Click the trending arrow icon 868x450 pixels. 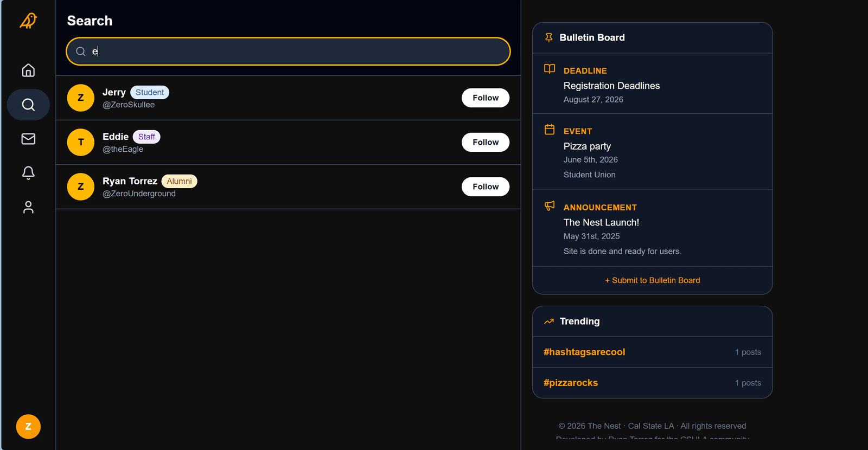coord(549,322)
